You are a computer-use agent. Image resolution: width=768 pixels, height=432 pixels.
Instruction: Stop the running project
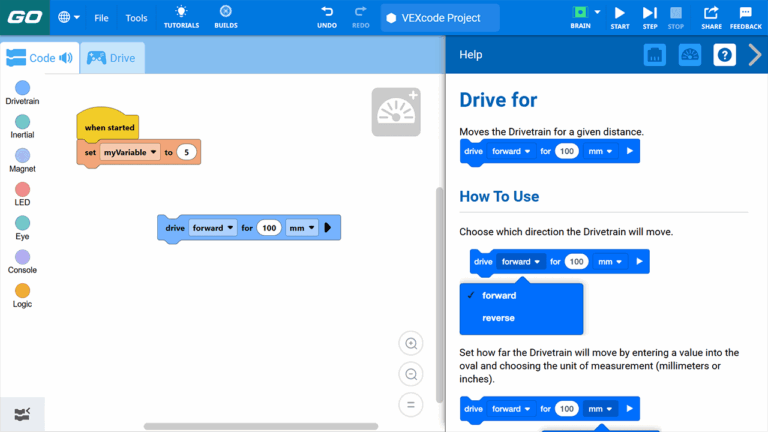click(675, 18)
